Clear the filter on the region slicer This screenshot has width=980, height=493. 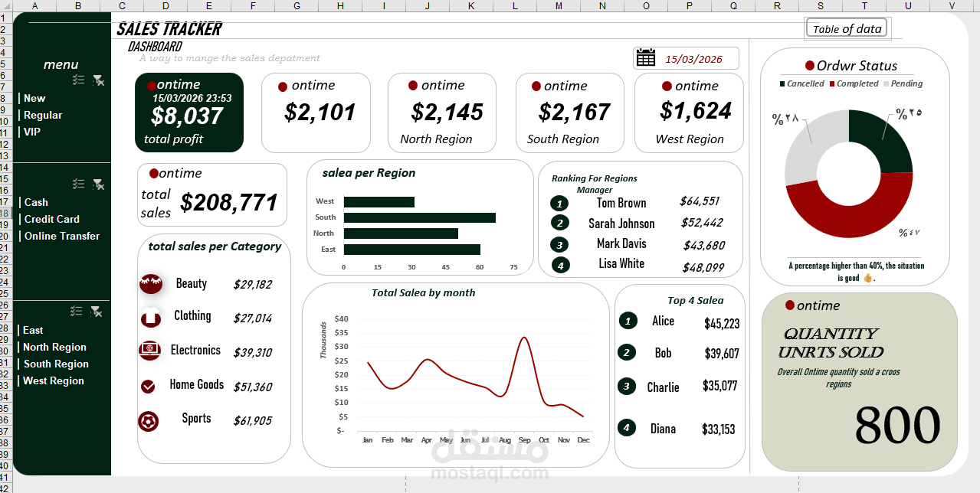pos(97,312)
